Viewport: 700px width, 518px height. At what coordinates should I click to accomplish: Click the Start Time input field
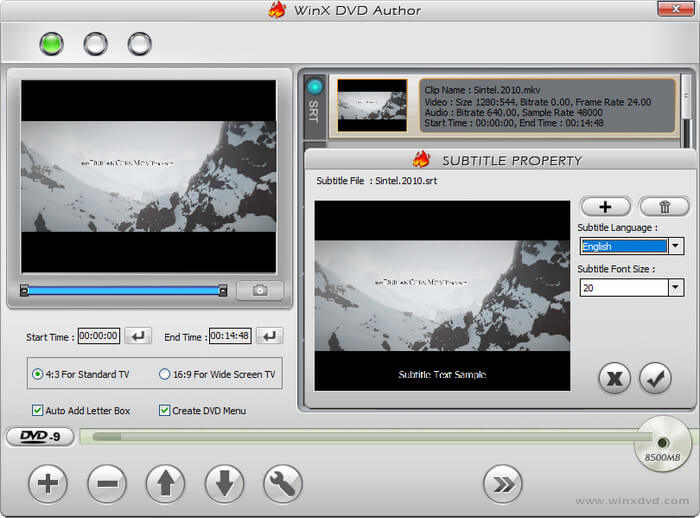tap(99, 336)
